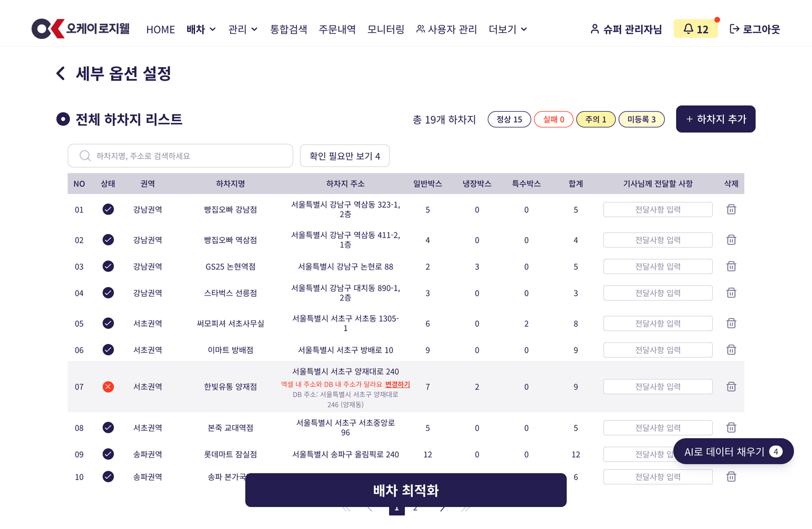This screenshot has width=812, height=529.
Task: Focus the 하차지명, 주소 search field
Action: pos(180,156)
